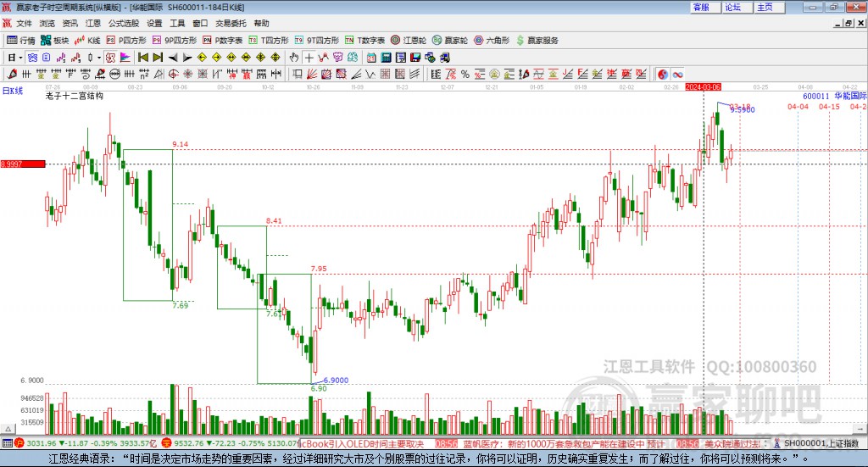Click the 客服 button
Image resolution: width=868 pixels, height=467 pixels.
[706, 7]
